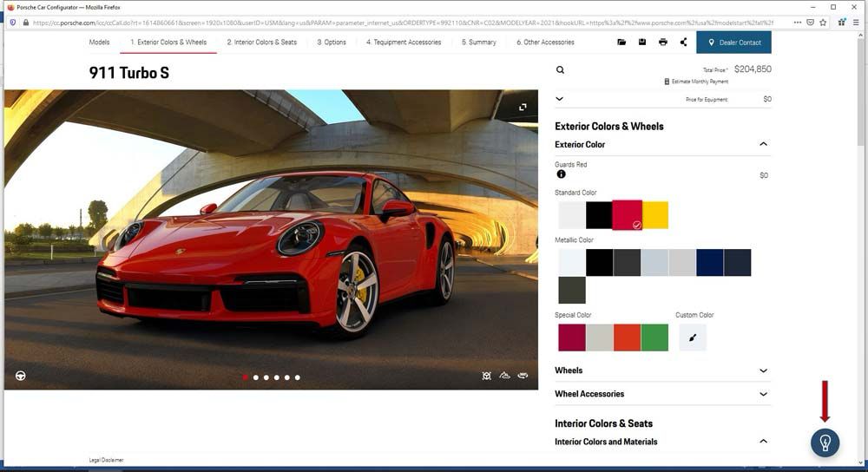Show the fifth car image via carousel dot
Image resolution: width=868 pixels, height=472 pixels.
click(286, 377)
